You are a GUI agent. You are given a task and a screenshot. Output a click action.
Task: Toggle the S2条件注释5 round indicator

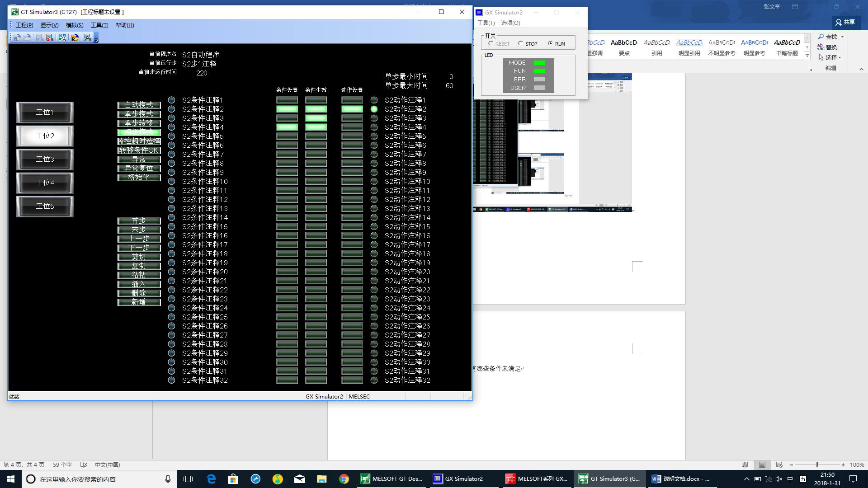pyautogui.click(x=171, y=136)
